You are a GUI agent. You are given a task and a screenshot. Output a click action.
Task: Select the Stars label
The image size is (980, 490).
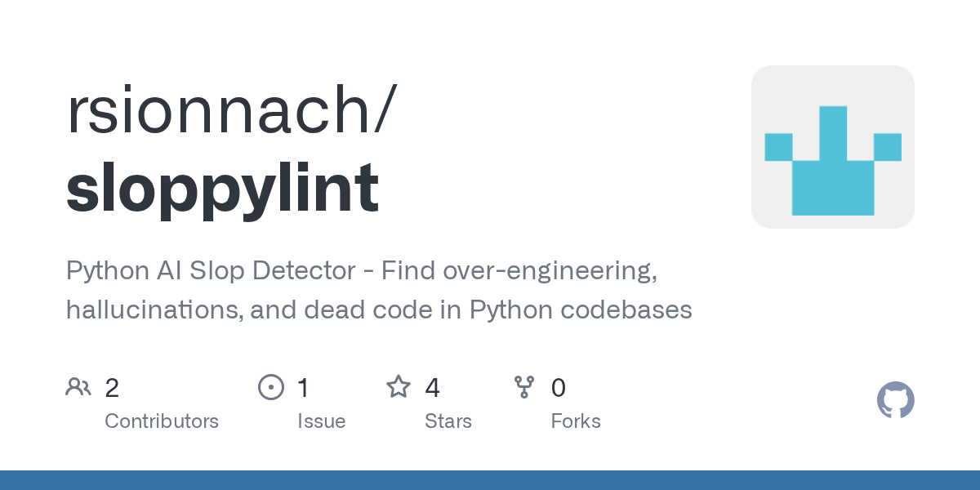(448, 421)
